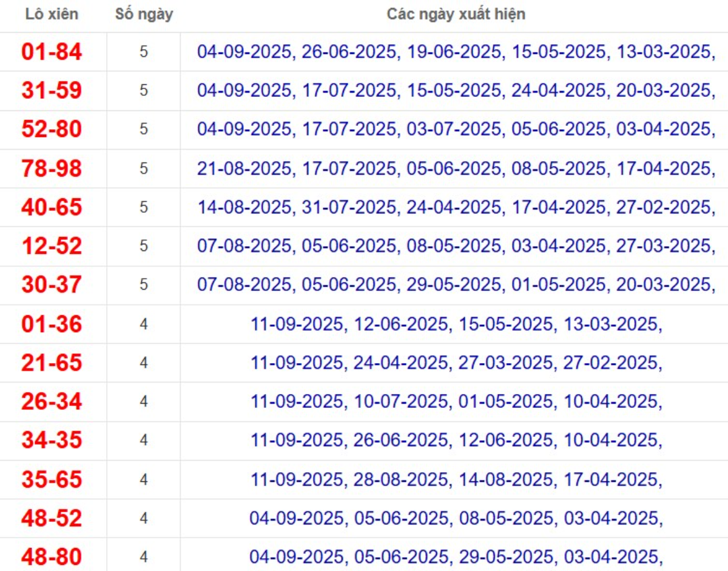Select the 48-80 pair in the last row

(x=52, y=557)
